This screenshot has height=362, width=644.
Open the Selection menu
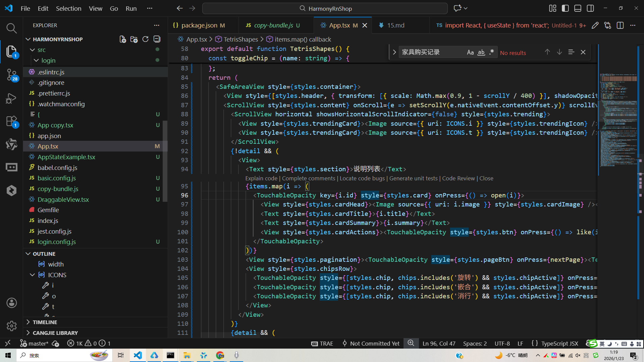click(x=68, y=8)
